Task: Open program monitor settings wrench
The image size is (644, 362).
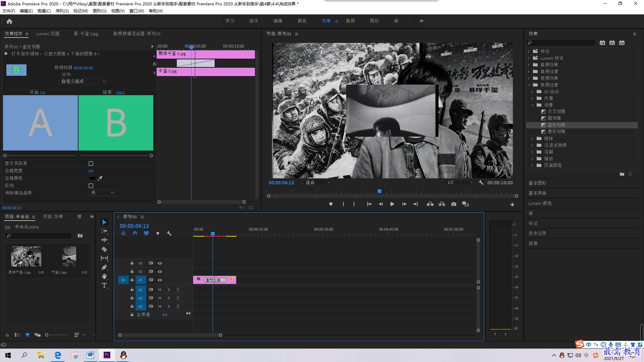Action: click(481, 183)
